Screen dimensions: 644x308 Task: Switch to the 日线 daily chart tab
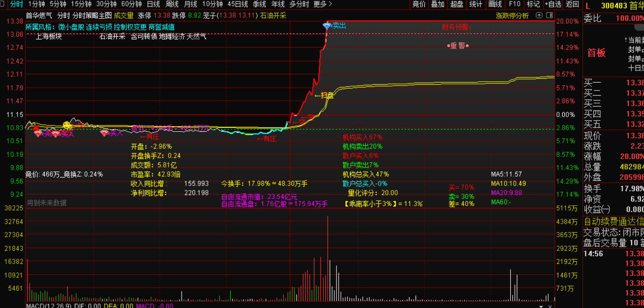pos(153,4)
